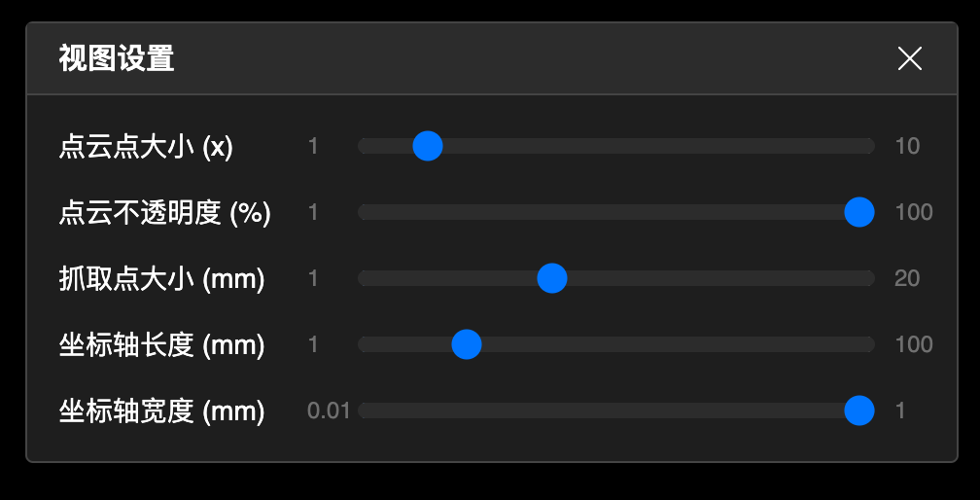The width and height of the screenshot is (980, 500).
Task: Click the 点云点大小 (x) label
Action: 146,146
